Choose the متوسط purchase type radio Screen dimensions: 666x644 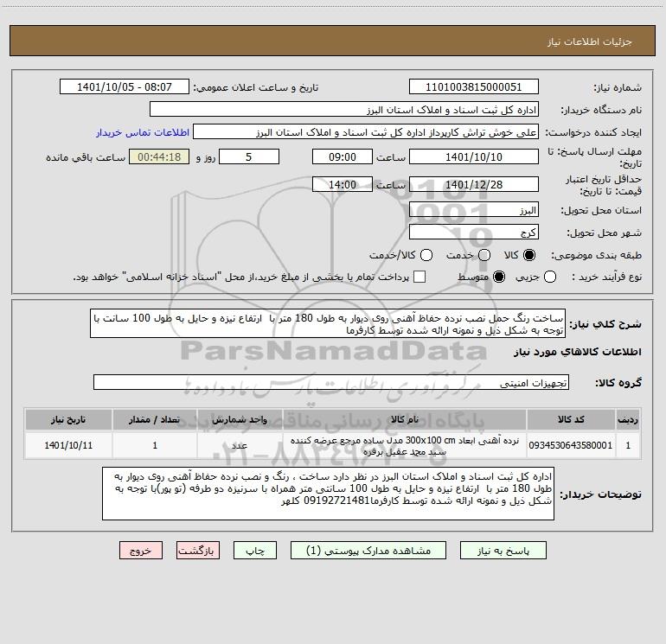[499, 277]
